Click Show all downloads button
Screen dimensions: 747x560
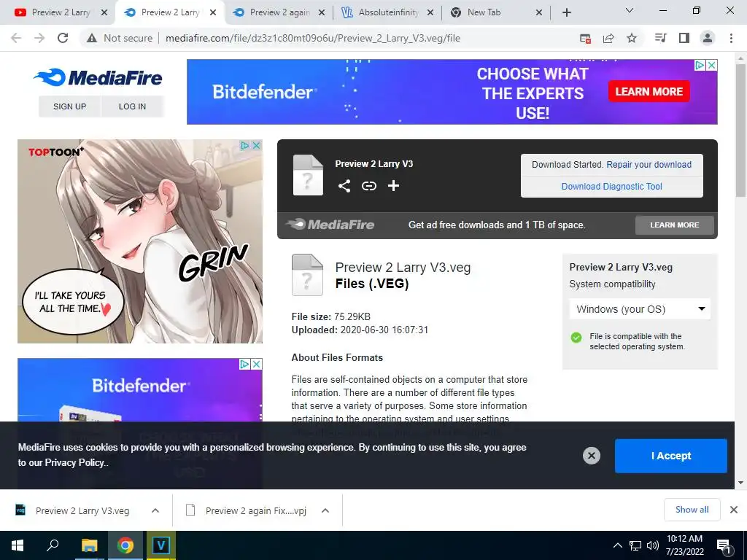[692, 510]
